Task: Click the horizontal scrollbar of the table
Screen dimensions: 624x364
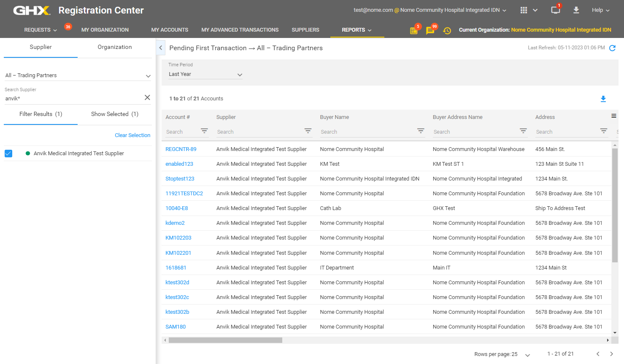Action: pyautogui.click(x=225, y=340)
